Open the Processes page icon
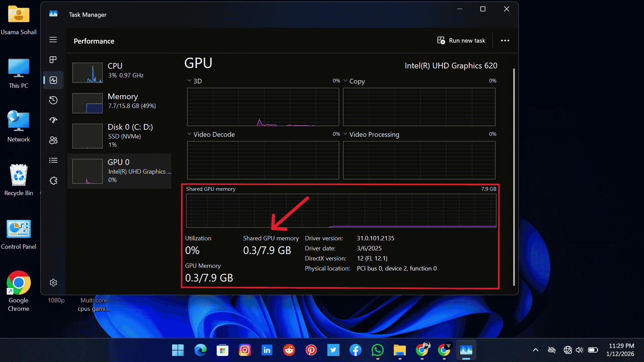 pos(53,60)
